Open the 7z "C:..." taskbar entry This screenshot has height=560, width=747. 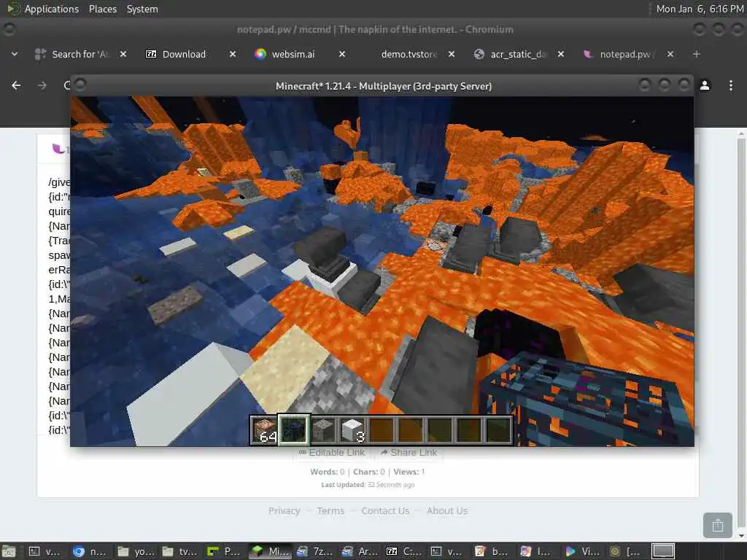403,551
